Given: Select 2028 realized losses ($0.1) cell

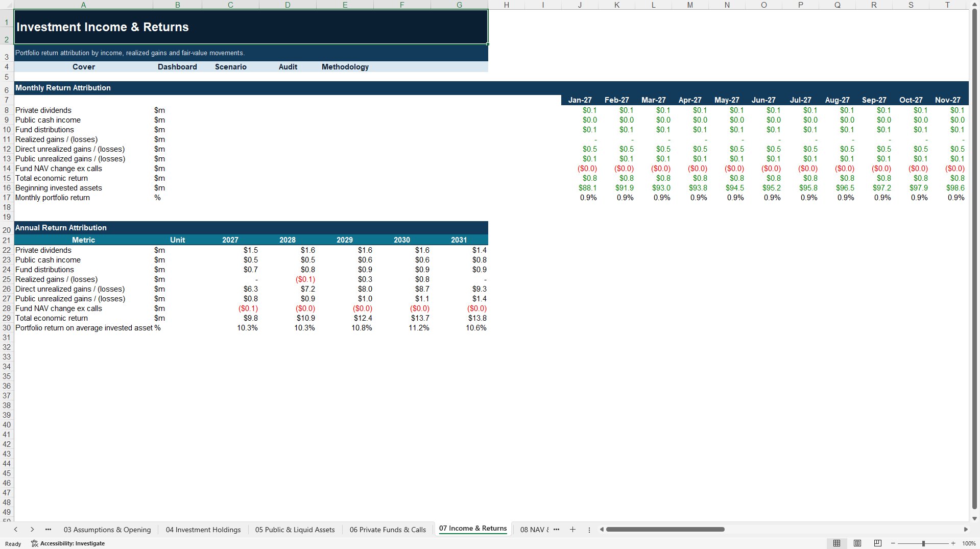Looking at the screenshot, I should point(288,279).
